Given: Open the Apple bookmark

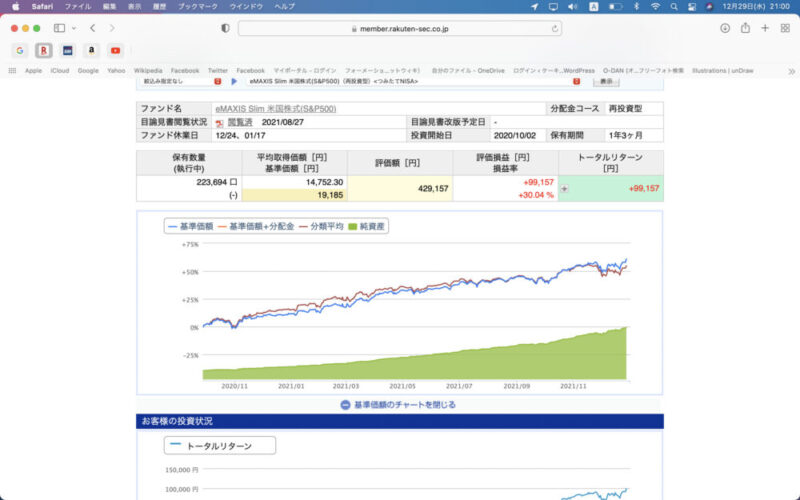Looking at the screenshot, I should click(33, 70).
